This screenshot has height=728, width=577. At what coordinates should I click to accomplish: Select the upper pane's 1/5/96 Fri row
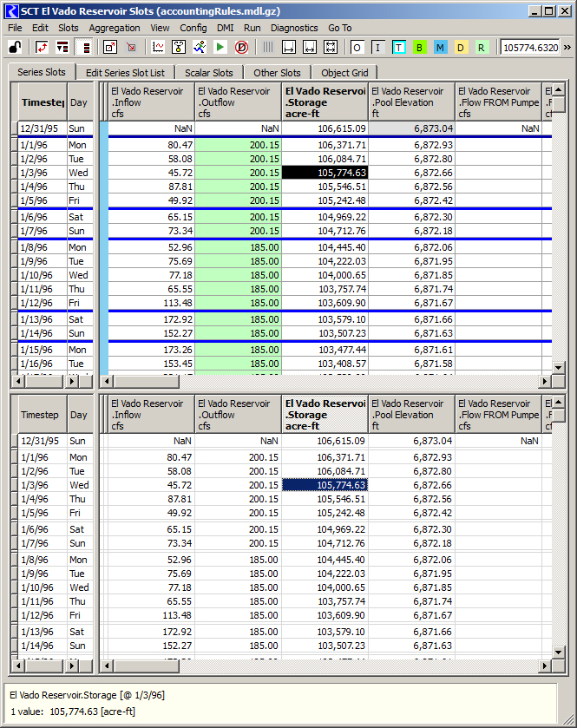(x=52, y=200)
